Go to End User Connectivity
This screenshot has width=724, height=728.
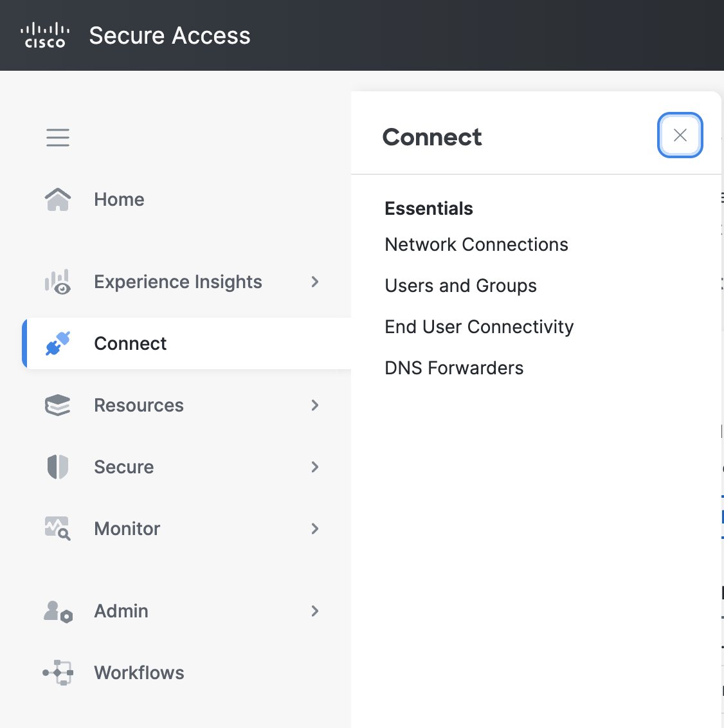479,327
